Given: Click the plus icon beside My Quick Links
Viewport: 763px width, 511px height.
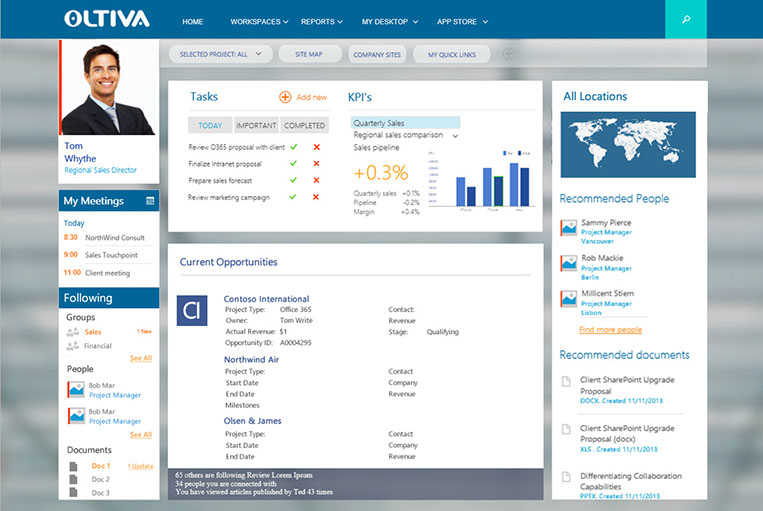Looking at the screenshot, I should 508,54.
